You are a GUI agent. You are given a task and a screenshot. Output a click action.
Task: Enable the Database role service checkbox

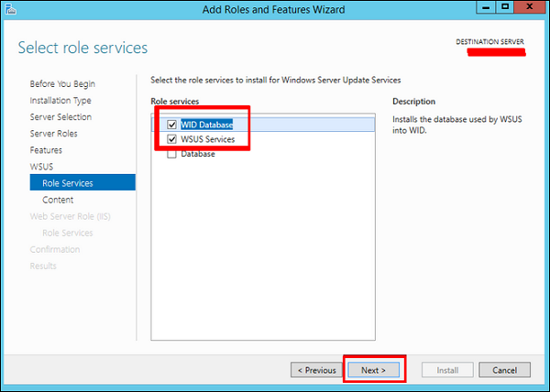click(171, 154)
